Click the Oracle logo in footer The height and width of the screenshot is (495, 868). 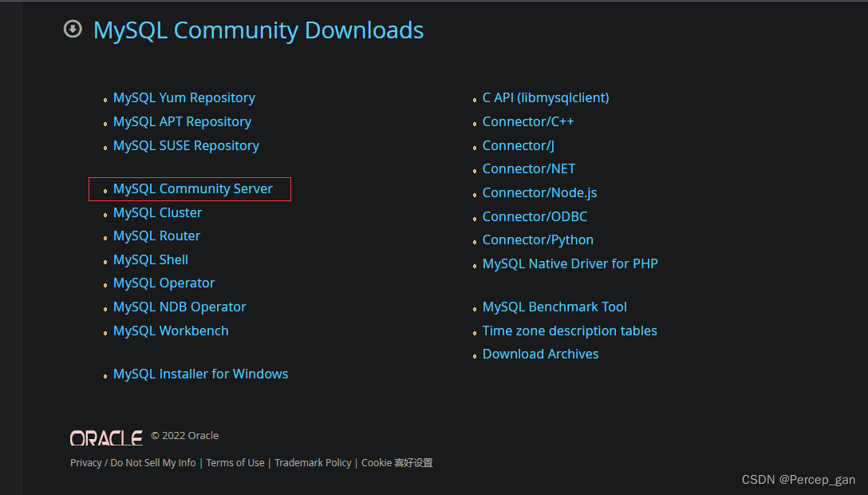[106, 438]
